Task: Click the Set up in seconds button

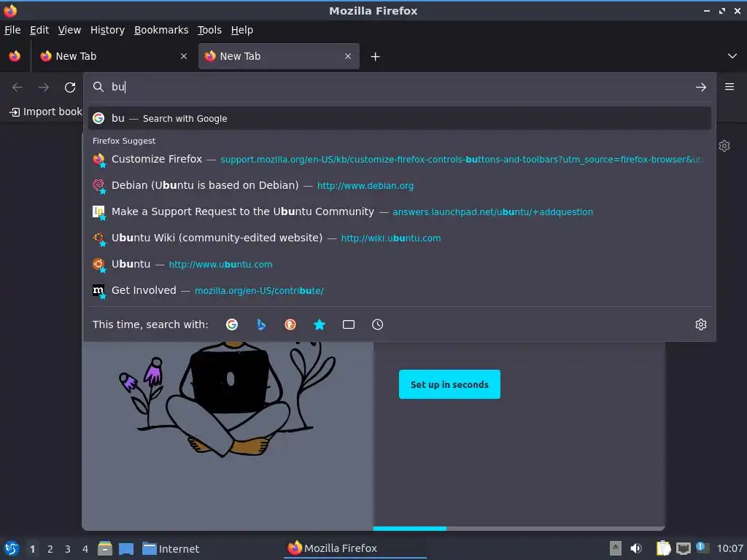Action: click(x=449, y=384)
